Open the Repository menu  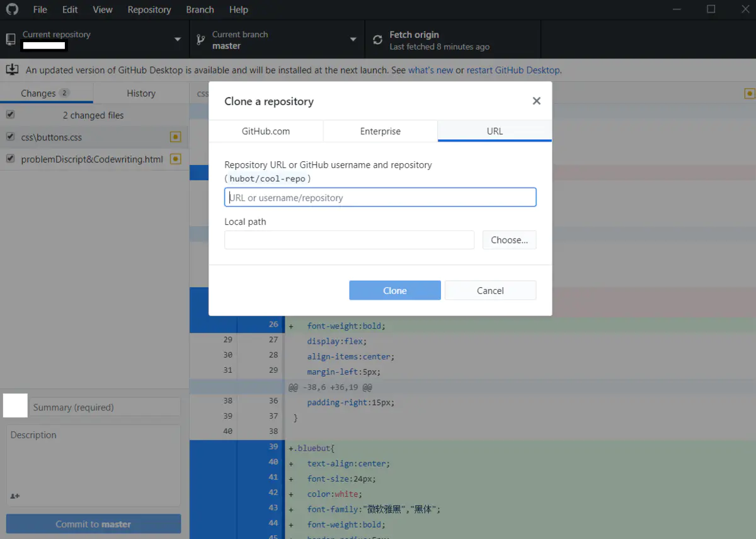149,9
